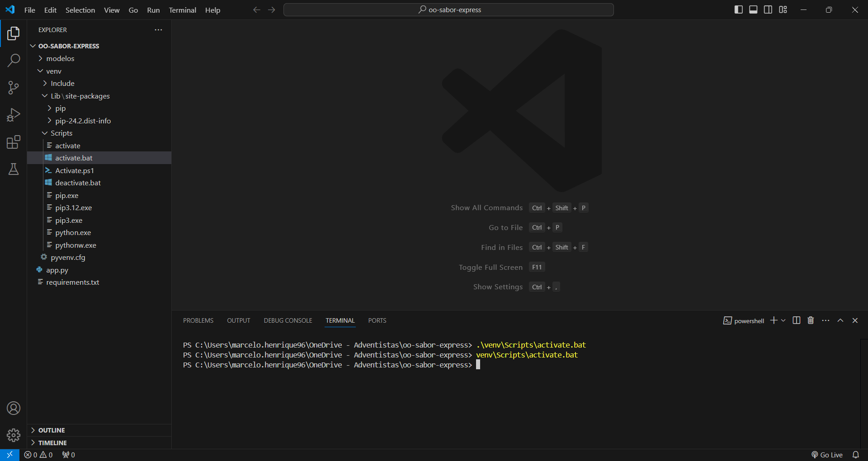Open the notifications bell icon

point(856,455)
